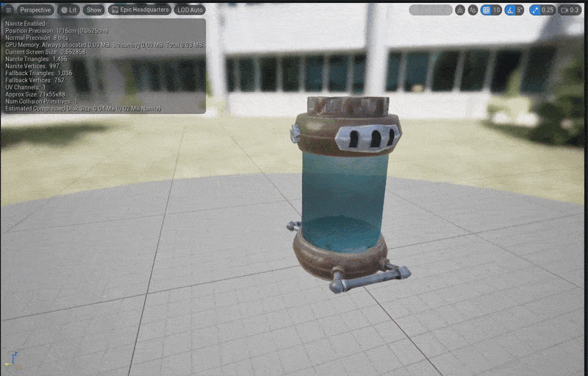The height and width of the screenshot is (376, 588).
Task: Toggle scale snapping icon
Action: 535,10
